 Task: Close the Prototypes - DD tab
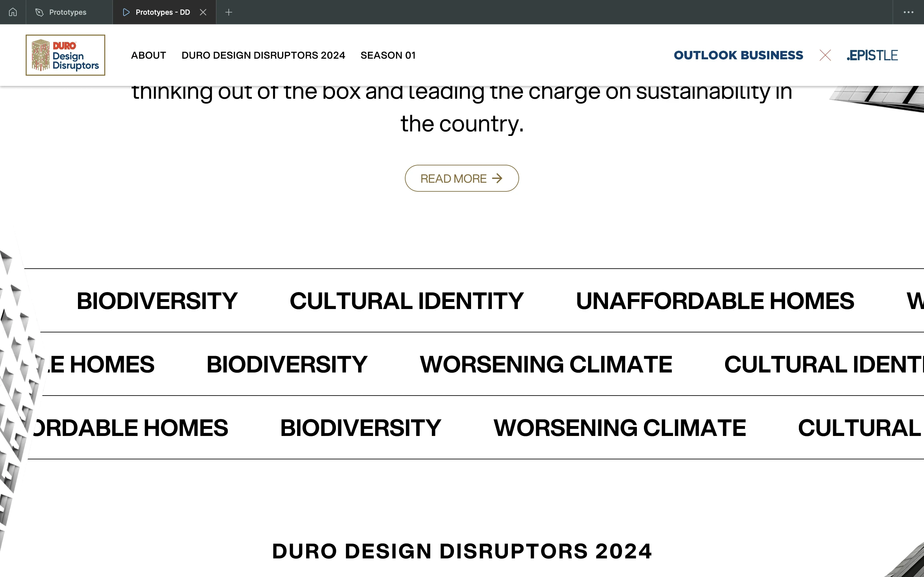(x=203, y=12)
